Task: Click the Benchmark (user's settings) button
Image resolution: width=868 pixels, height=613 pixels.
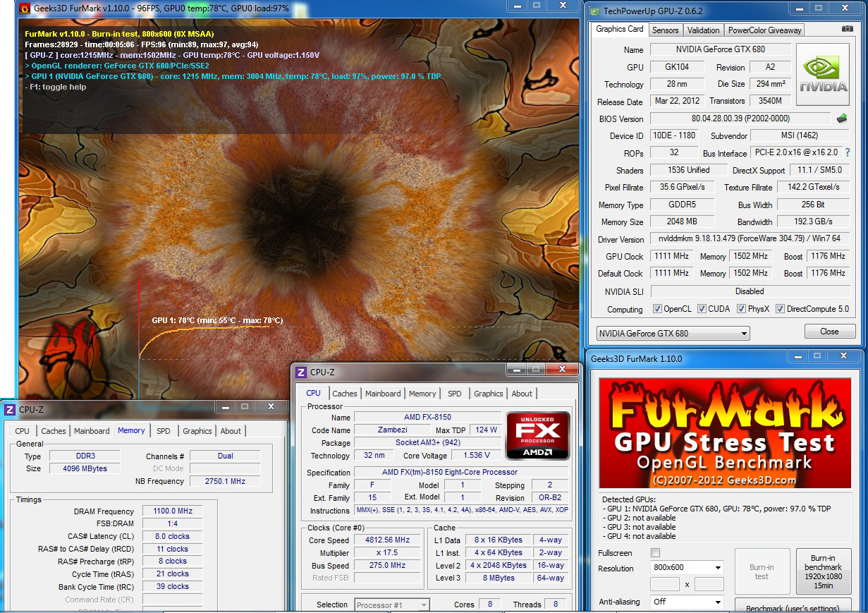Action: 793,606
